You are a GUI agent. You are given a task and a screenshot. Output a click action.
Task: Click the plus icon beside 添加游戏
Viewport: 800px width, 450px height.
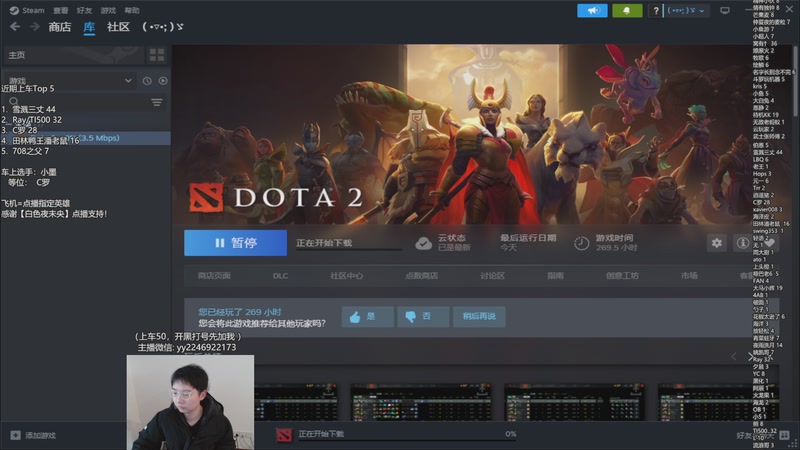pos(16,435)
